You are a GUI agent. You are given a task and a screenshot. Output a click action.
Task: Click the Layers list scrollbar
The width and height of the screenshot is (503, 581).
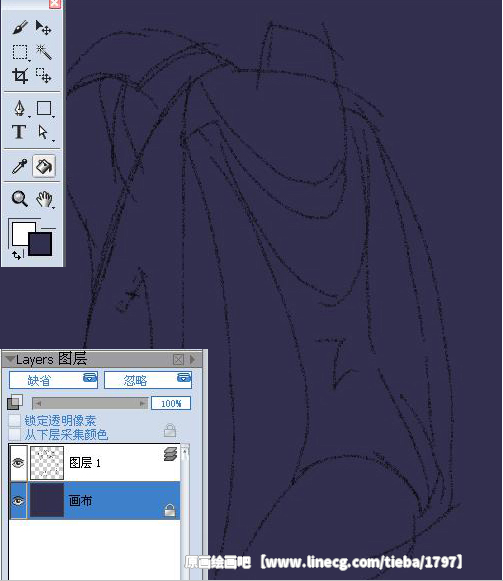coord(185,511)
